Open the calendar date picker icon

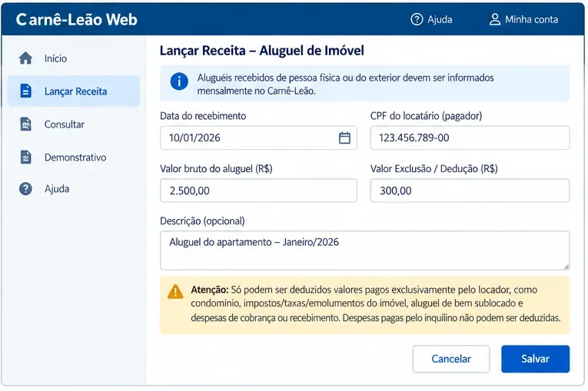pos(344,138)
